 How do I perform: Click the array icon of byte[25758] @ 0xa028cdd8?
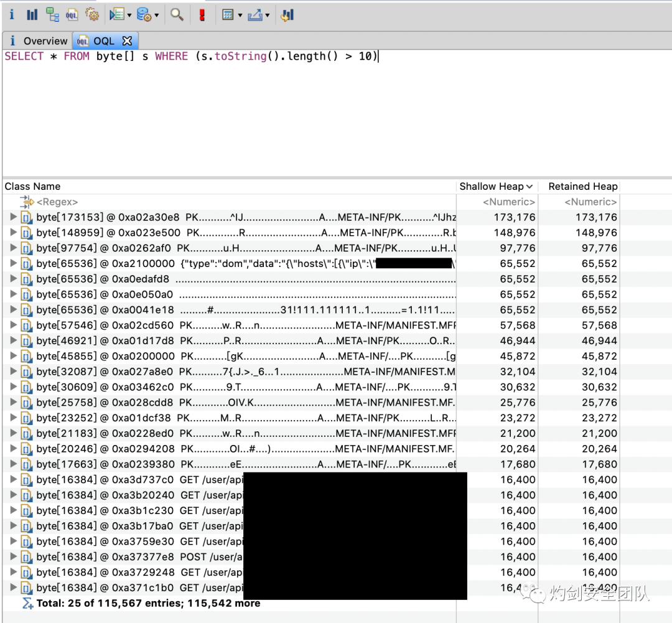26,403
